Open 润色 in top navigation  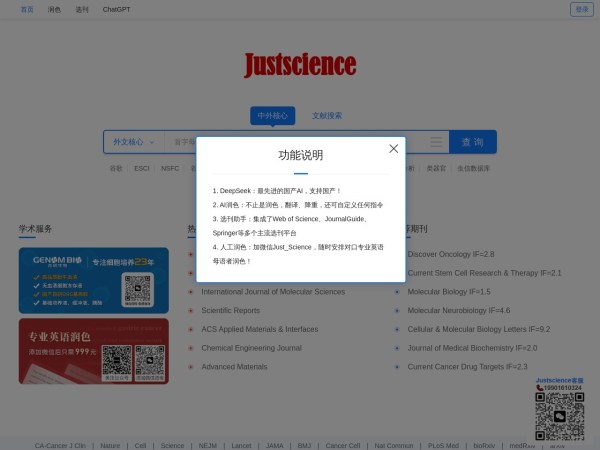[53, 9]
